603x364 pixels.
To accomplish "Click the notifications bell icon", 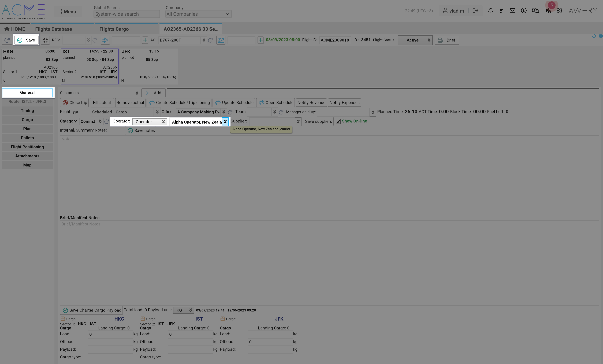I will pos(490,10).
